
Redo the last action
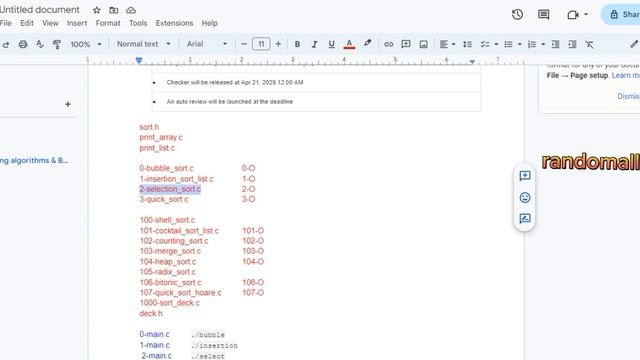tap(6, 44)
